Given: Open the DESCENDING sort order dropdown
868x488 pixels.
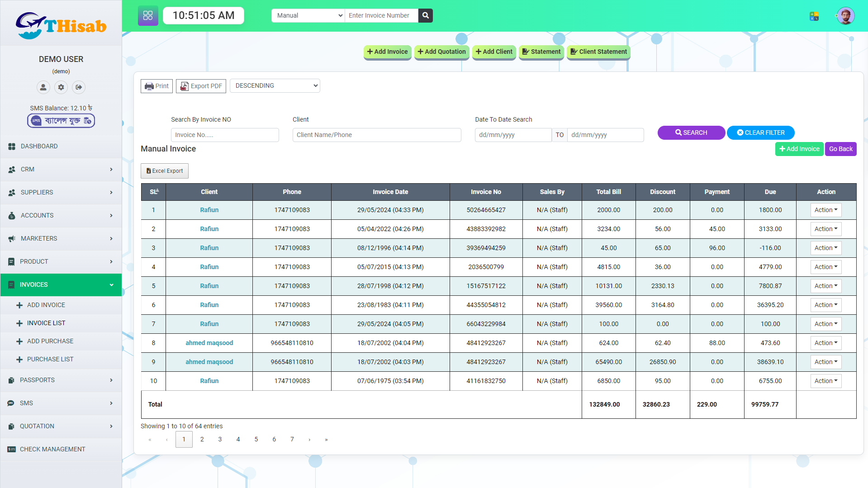Looking at the screenshot, I should (275, 86).
